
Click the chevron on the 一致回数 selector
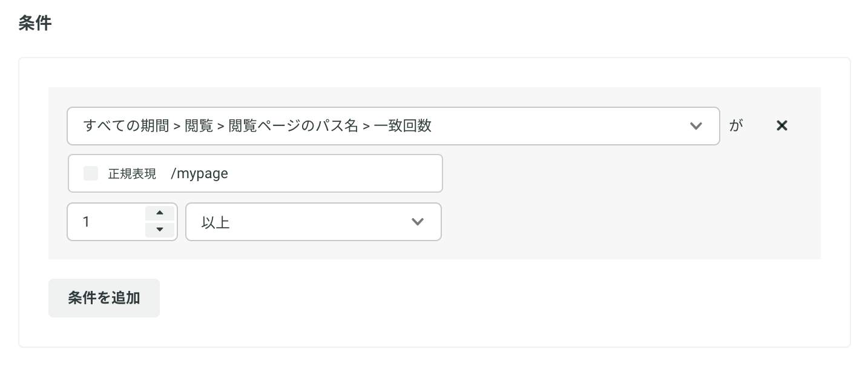tap(696, 126)
